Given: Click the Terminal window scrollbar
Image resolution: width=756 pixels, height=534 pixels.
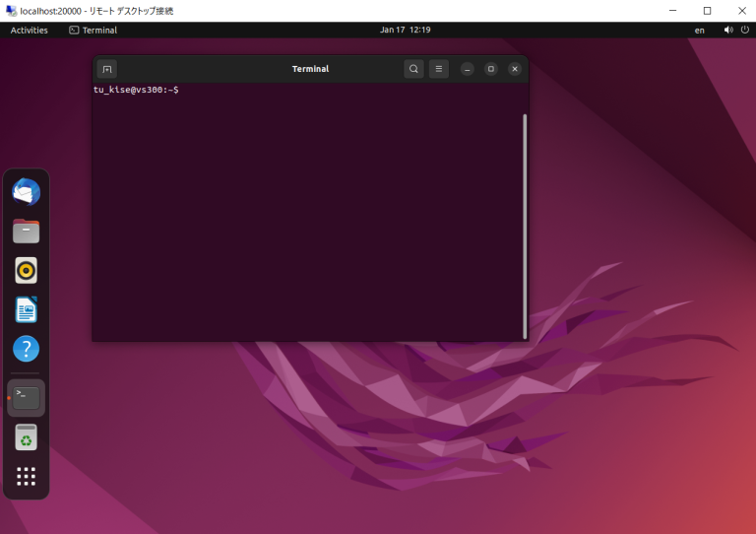Looking at the screenshot, I should coord(525,225).
